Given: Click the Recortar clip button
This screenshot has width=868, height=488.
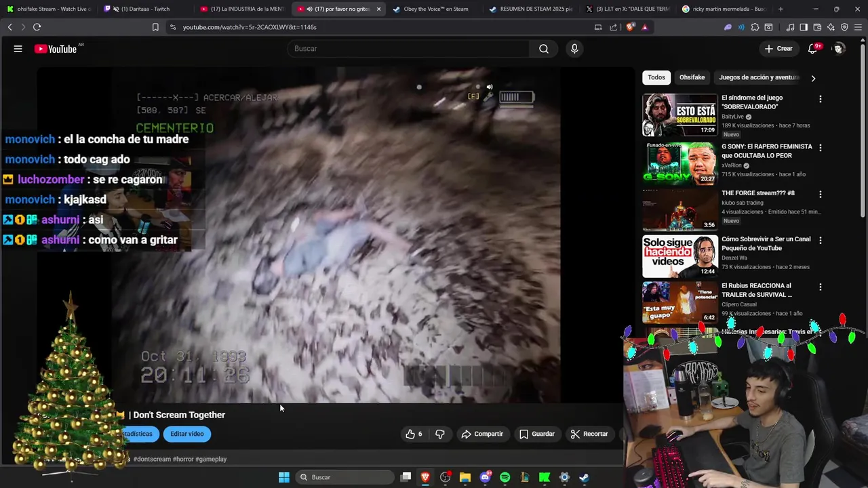Looking at the screenshot, I should [x=589, y=434].
